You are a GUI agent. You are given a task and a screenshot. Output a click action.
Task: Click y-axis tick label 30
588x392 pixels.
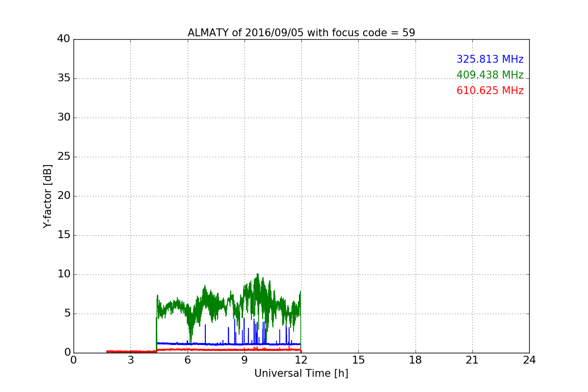pos(64,118)
